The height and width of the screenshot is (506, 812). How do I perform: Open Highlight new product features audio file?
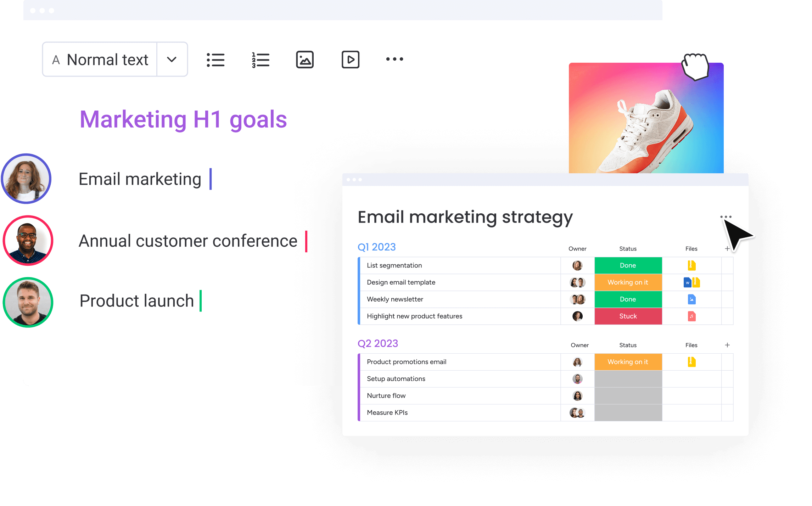(x=691, y=316)
